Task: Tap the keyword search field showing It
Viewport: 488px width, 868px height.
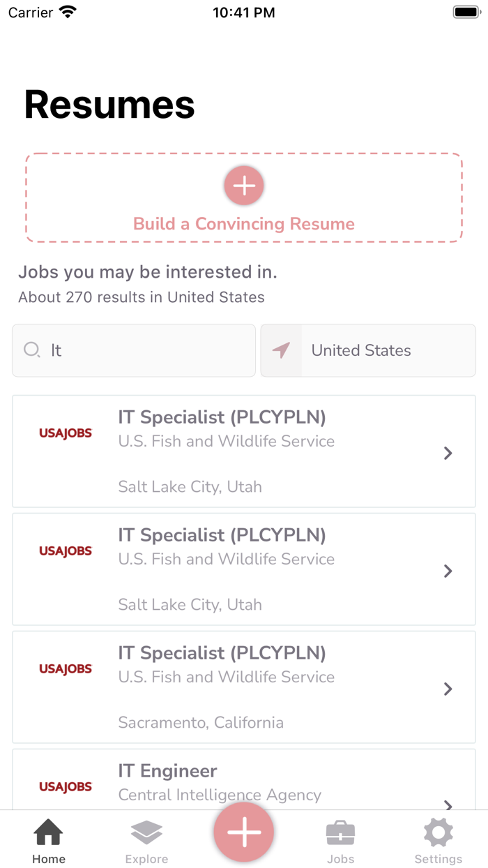Action: click(133, 350)
